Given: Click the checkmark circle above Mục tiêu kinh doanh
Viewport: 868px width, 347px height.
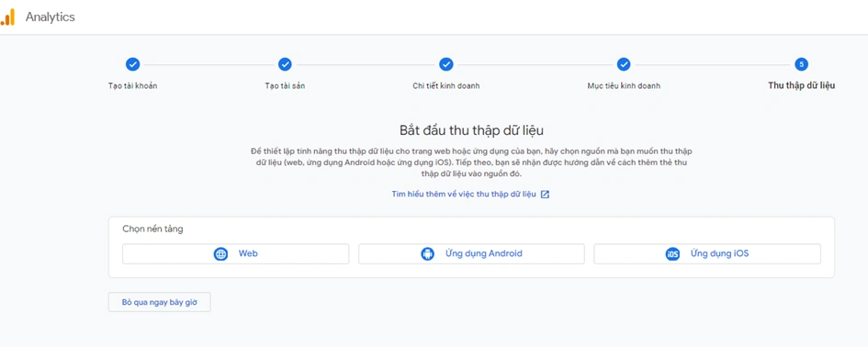Looking at the screenshot, I should tap(624, 65).
